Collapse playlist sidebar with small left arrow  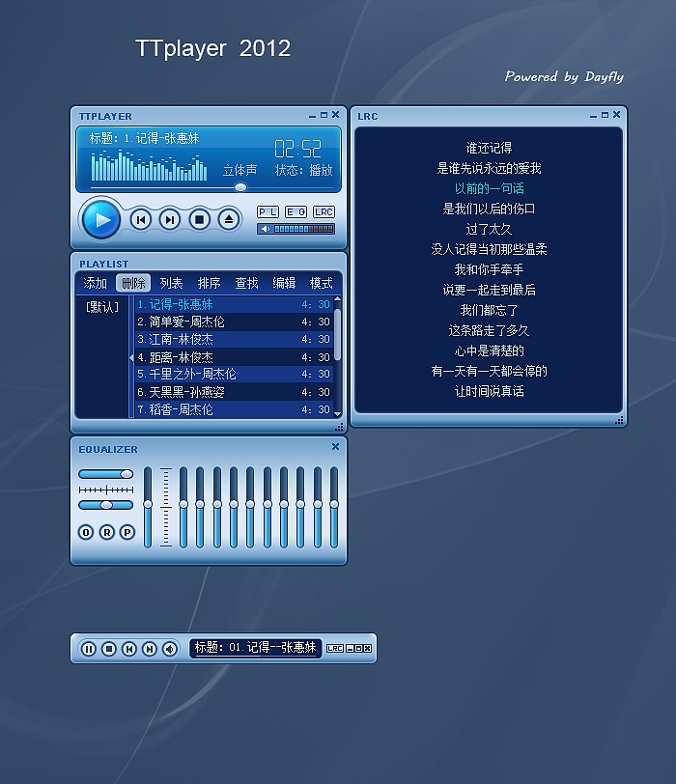(131, 357)
